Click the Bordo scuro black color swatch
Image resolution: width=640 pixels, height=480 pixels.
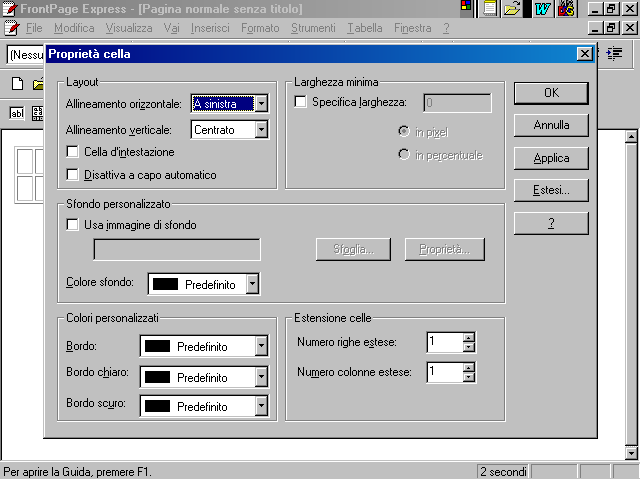pyautogui.click(x=157, y=406)
